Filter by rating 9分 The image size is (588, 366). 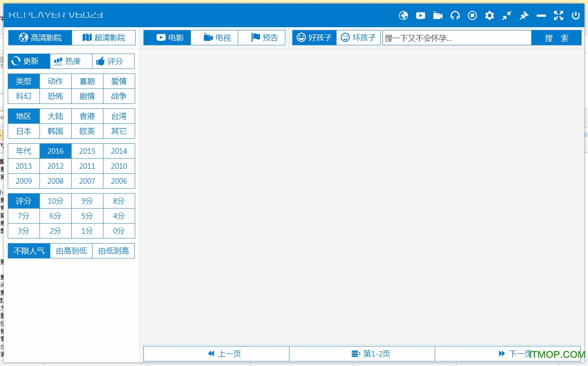(87, 201)
